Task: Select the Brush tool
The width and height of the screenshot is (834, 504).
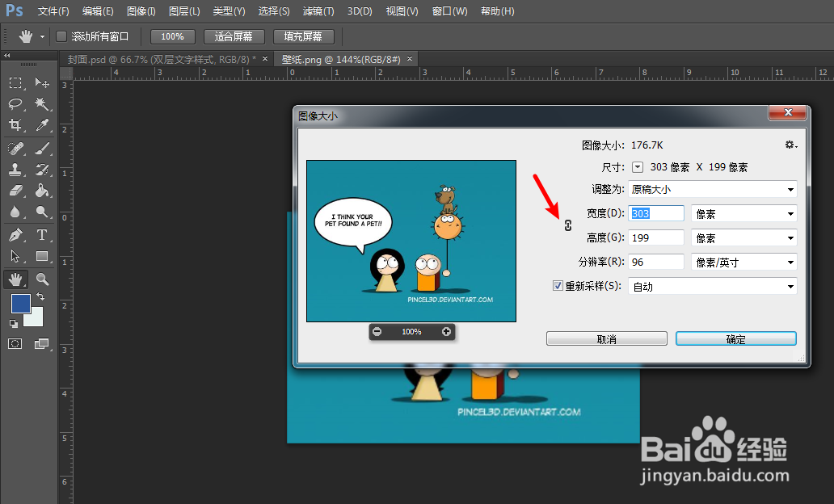Action: [42, 149]
